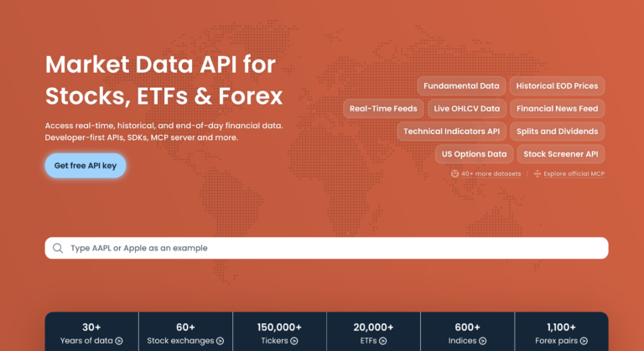Open the Financial News Feed tag
The height and width of the screenshot is (351, 644).
557,108
